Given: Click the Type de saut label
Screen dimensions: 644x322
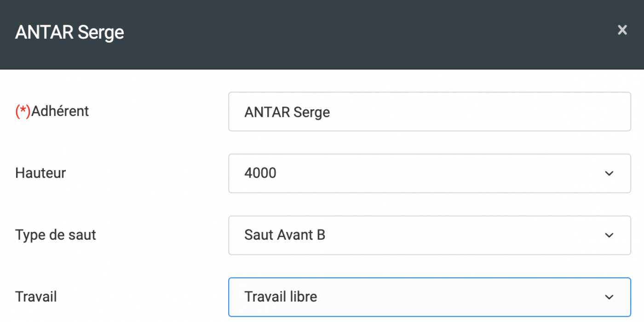Looking at the screenshot, I should pyautogui.click(x=56, y=235).
